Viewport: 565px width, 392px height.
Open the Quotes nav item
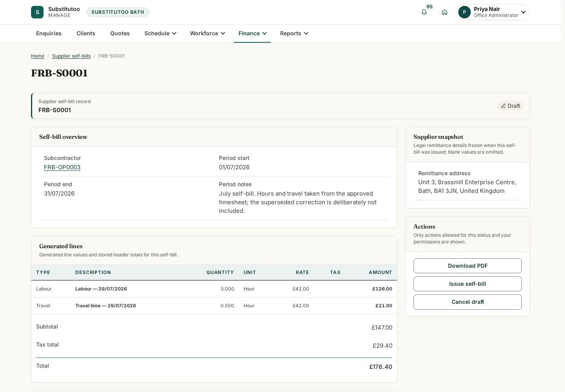pyautogui.click(x=120, y=33)
